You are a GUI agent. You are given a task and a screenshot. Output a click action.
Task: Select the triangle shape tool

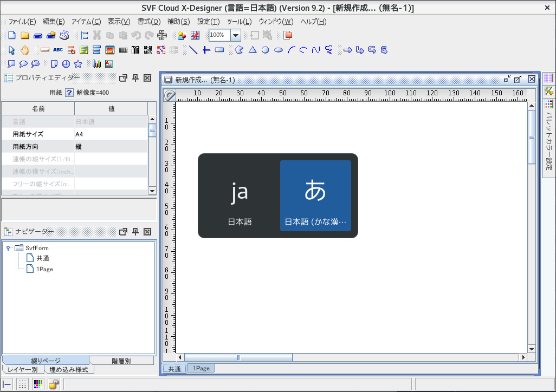pos(253,50)
